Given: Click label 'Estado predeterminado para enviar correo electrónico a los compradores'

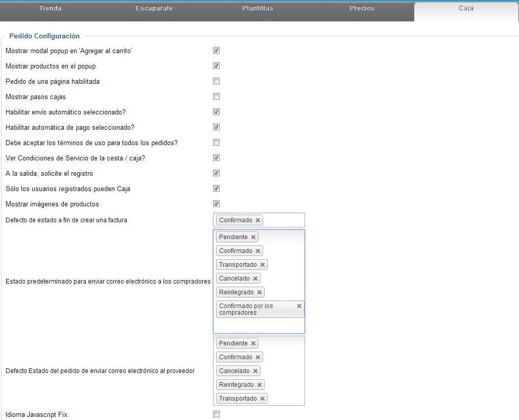Looking at the screenshot, I should (x=108, y=282).
